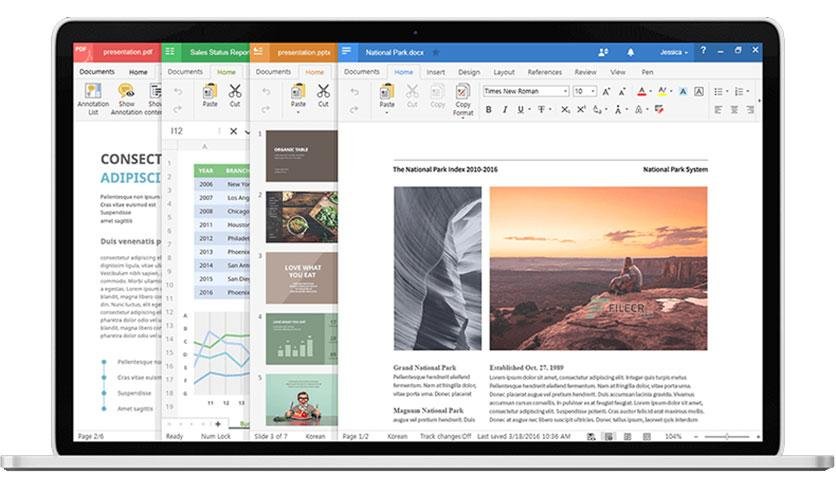Click the bulleted list icon
Screen dimensions: 836x484
[719, 92]
